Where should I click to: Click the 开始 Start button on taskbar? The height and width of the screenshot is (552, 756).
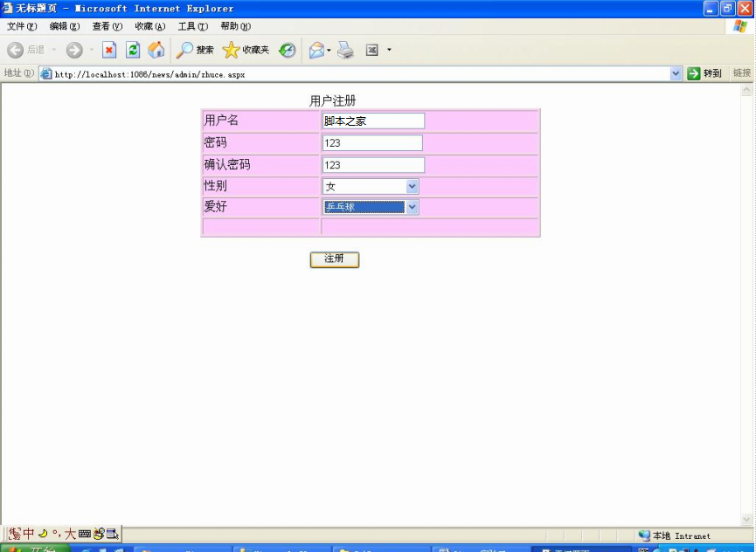click(35, 549)
